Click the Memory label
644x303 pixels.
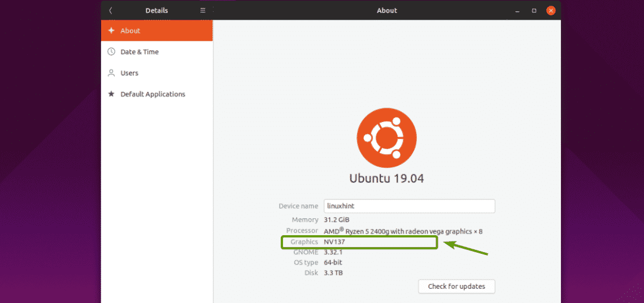click(x=305, y=220)
